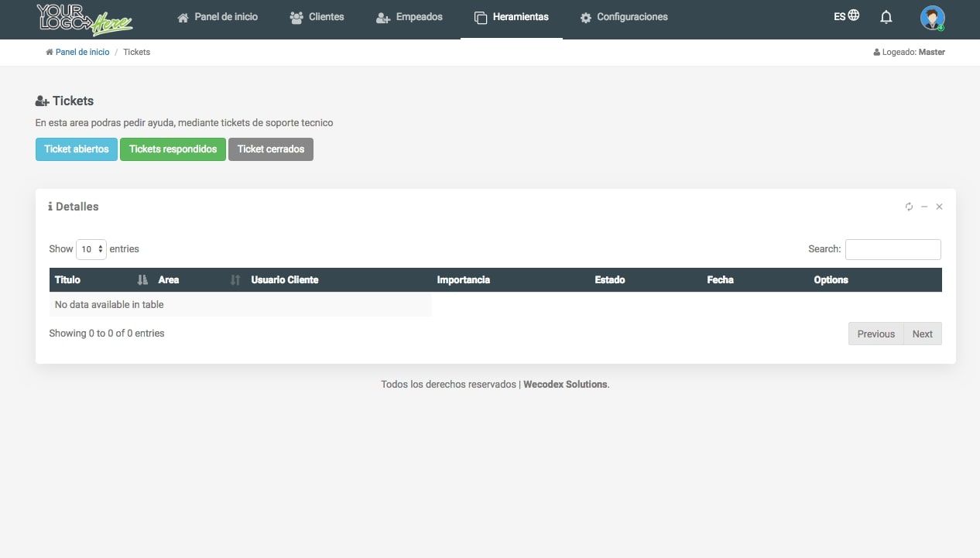Show Ticket cerrados
The image size is (980, 558).
271,149
